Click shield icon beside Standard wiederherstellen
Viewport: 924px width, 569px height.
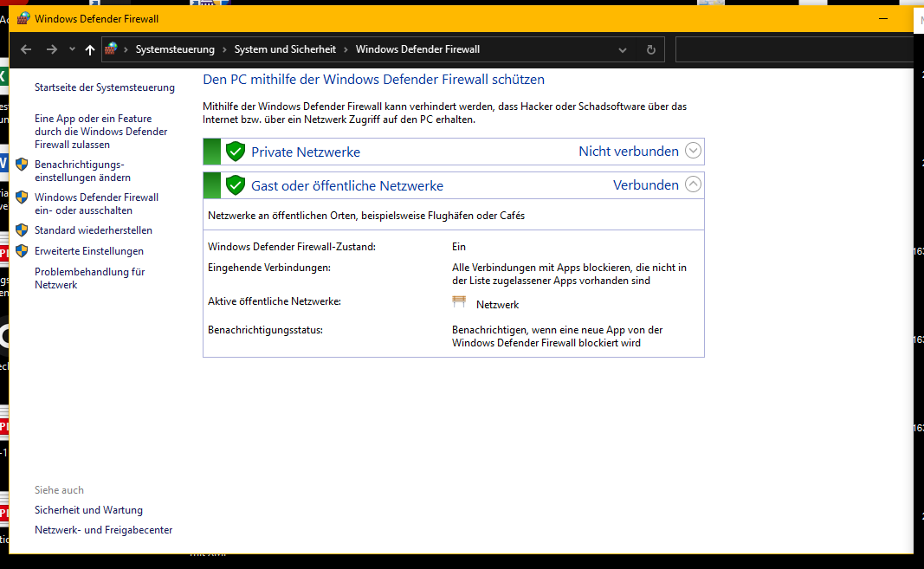22,230
